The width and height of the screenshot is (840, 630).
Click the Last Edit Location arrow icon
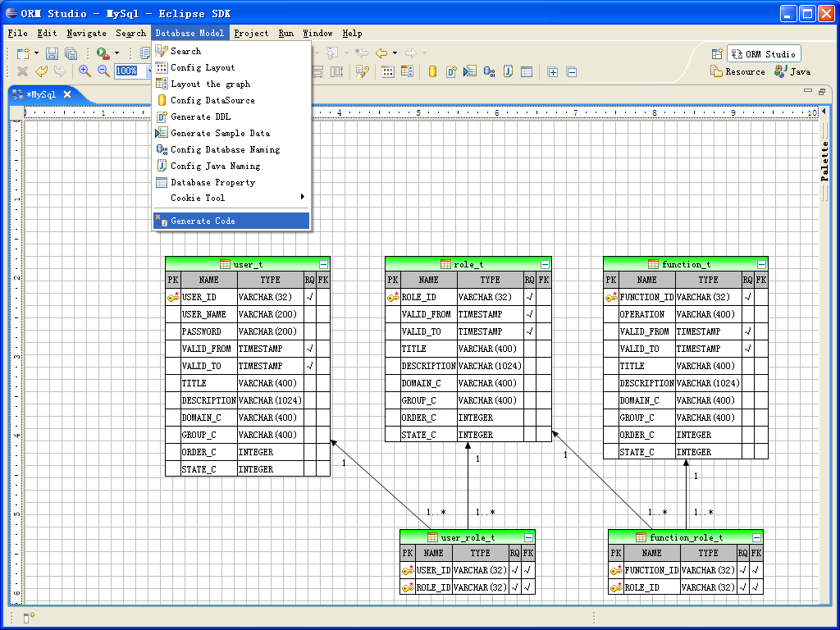pos(362,53)
